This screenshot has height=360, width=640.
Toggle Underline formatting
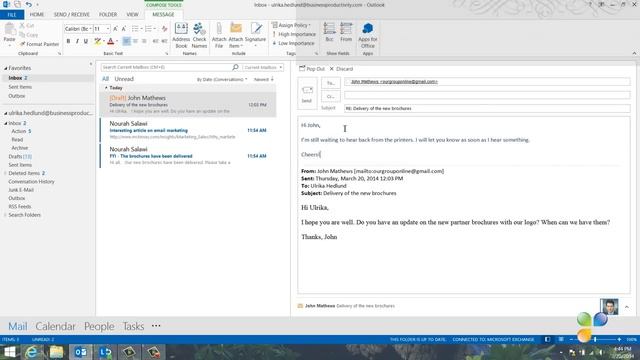coord(86,41)
